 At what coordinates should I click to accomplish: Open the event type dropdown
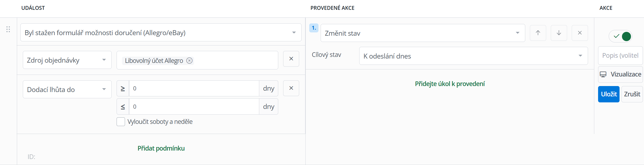161,32
